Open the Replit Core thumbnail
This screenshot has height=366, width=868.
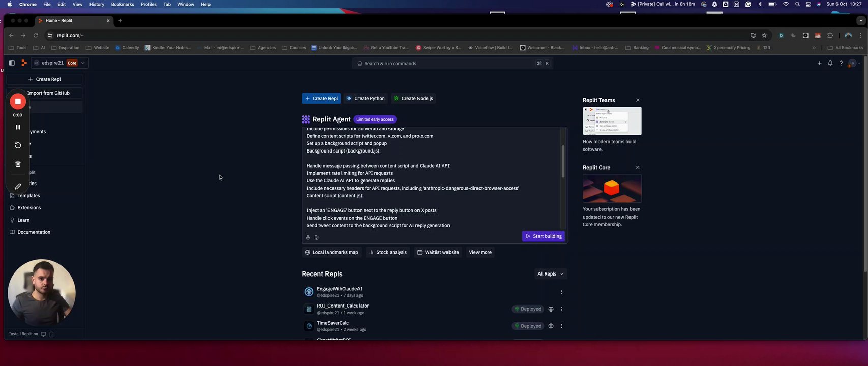612,189
